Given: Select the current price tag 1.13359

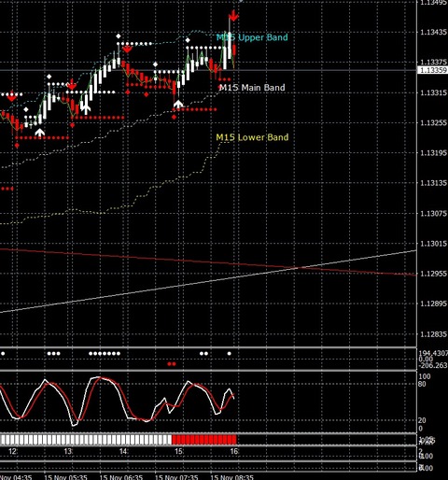Looking at the screenshot, I should coord(433,70).
